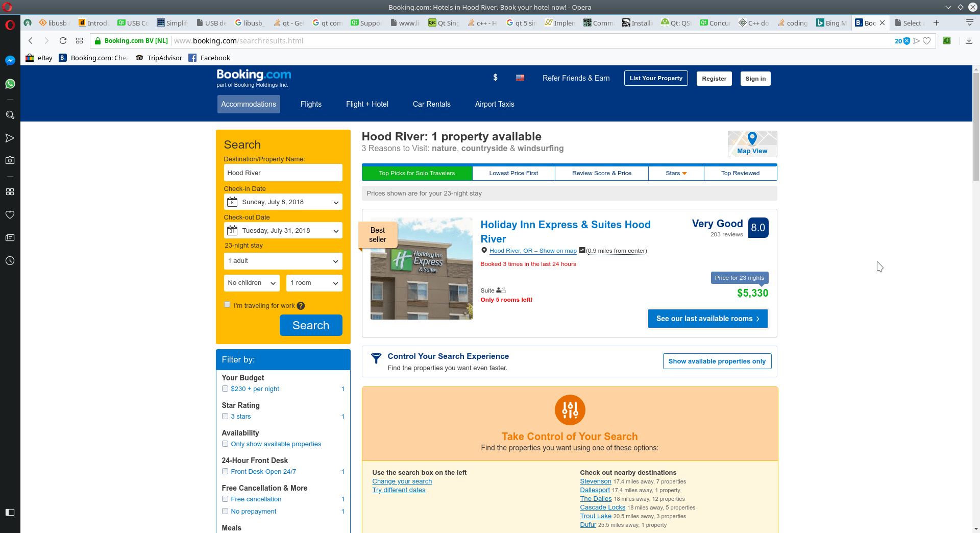The height and width of the screenshot is (533, 980).
Task: Open WhatsApp in Opera sidebar
Action: pos(10,84)
